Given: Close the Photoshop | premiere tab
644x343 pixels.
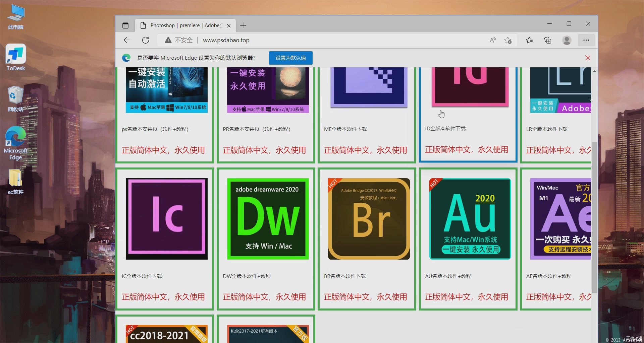Looking at the screenshot, I should pyautogui.click(x=229, y=25).
